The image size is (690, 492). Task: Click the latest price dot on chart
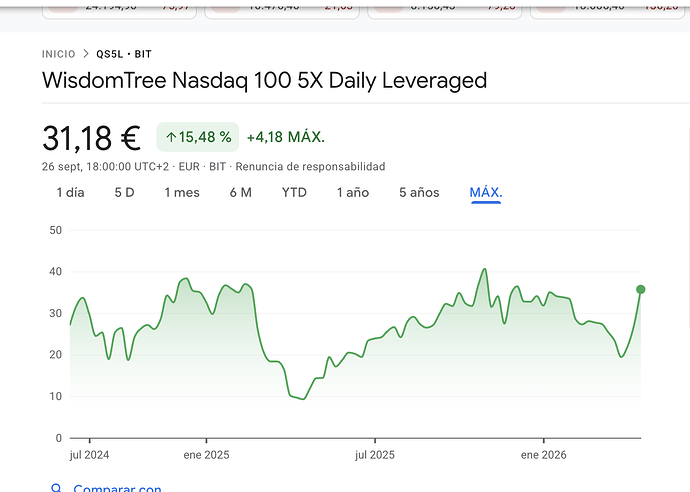pos(641,289)
